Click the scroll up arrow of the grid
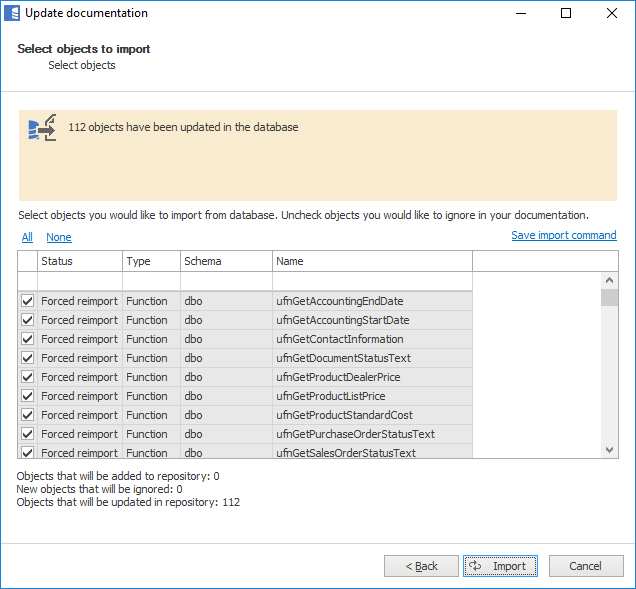636x589 pixels. coord(609,281)
